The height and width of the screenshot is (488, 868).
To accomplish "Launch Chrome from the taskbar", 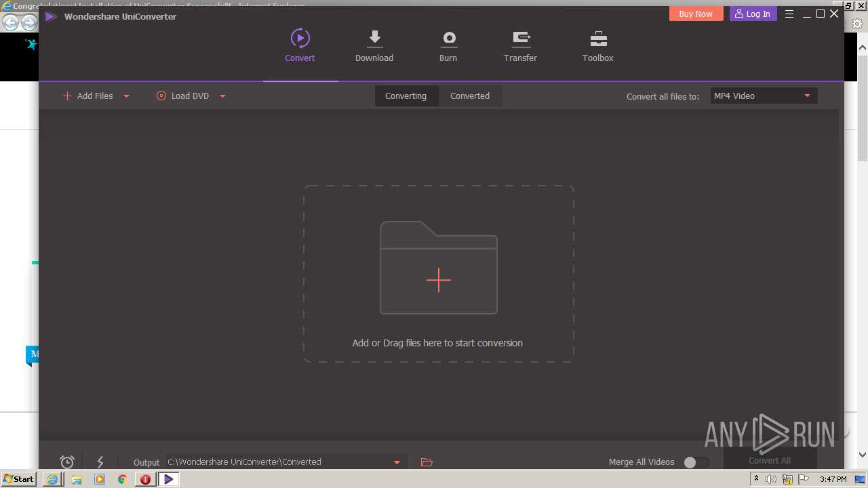I will click(123, 479).
